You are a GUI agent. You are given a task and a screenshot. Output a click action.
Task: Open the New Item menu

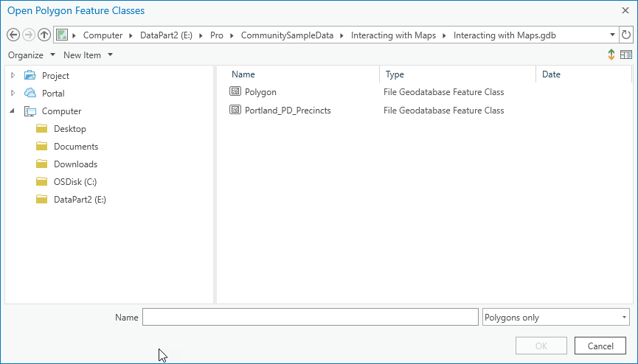coord(88,55)
